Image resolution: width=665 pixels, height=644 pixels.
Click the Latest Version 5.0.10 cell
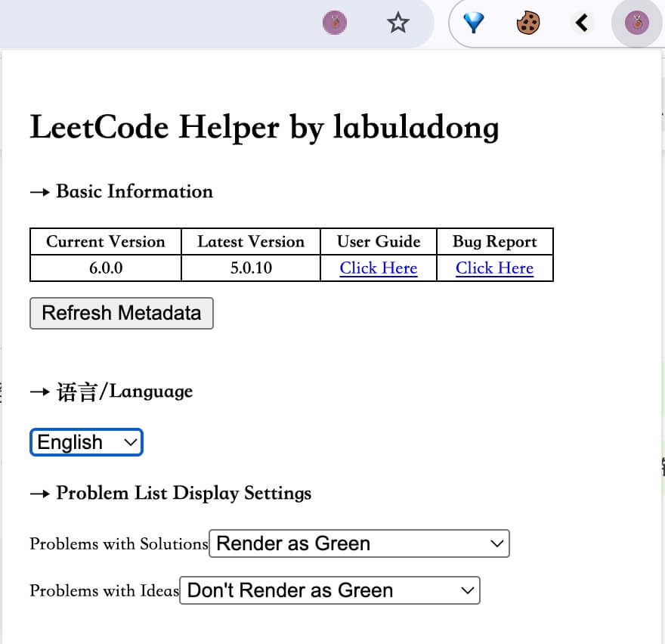[251, 268]
